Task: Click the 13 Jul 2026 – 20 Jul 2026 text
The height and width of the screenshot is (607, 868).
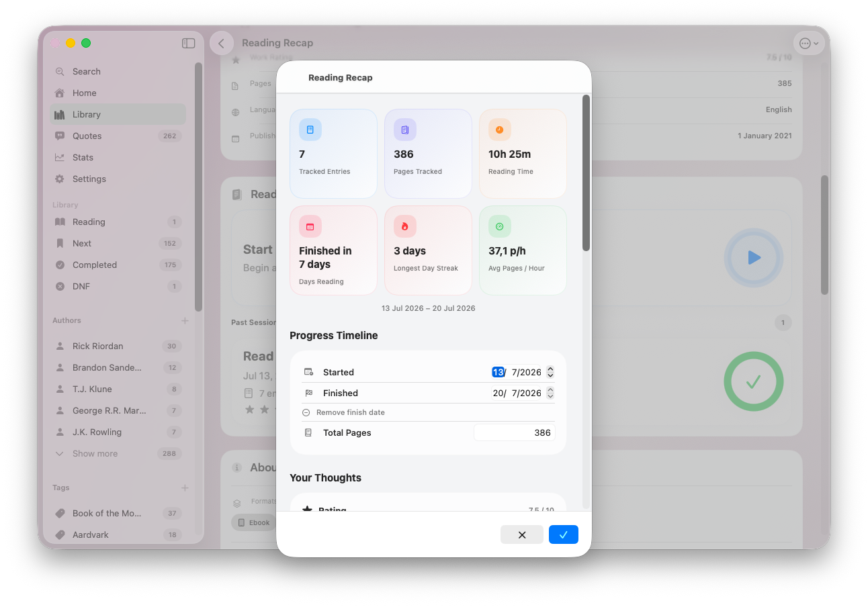Action: pos(429,308)
